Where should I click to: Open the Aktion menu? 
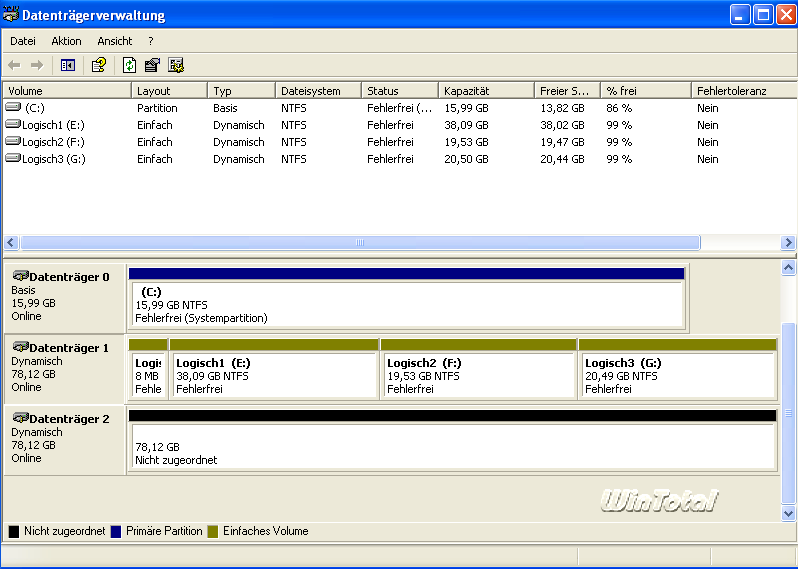point(67,41)
